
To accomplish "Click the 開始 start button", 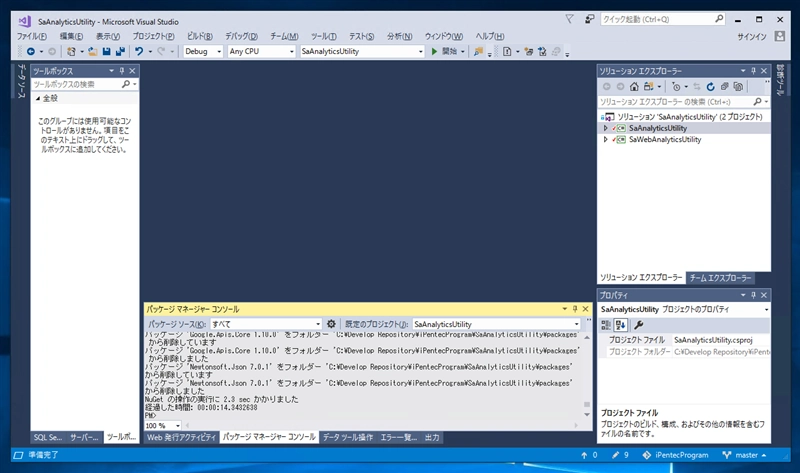I will click(448, 52).
